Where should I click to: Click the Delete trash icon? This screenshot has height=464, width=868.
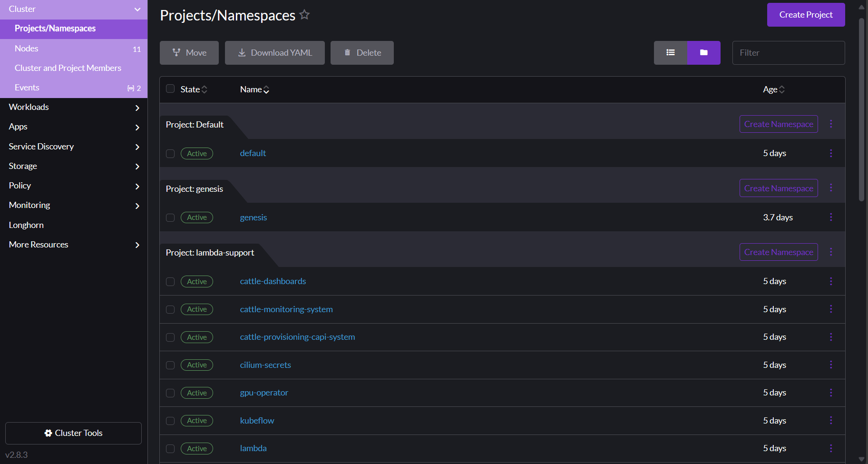pos(347,52)
